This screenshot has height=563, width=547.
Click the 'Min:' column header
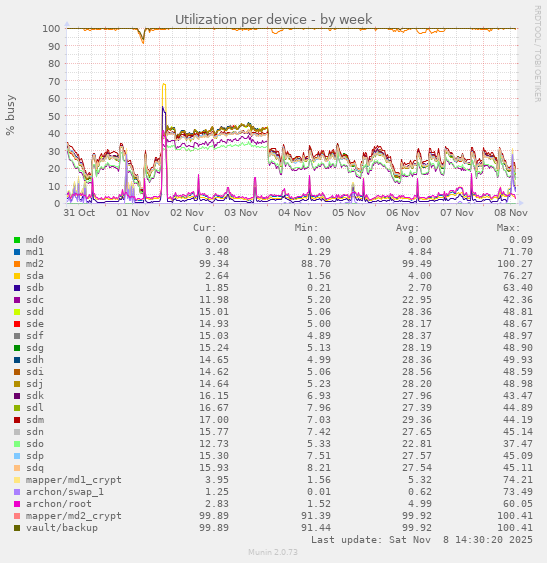(306, 228)
